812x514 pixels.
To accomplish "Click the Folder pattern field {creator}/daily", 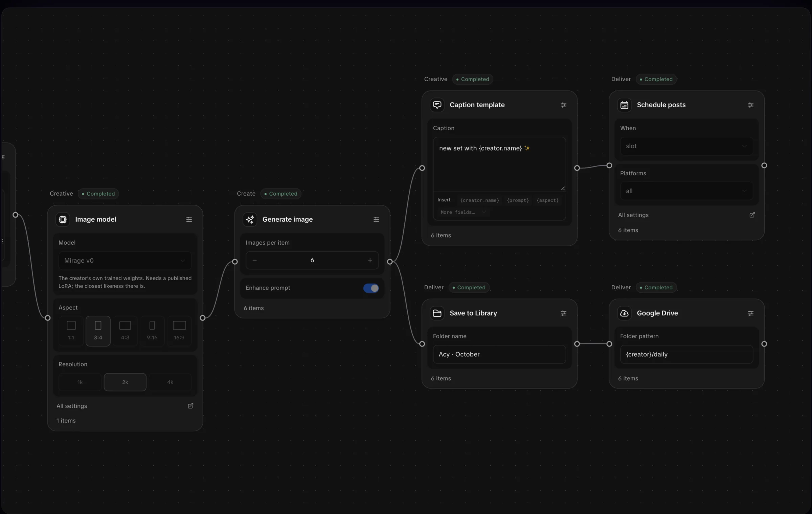I will (x=687, y=354).
